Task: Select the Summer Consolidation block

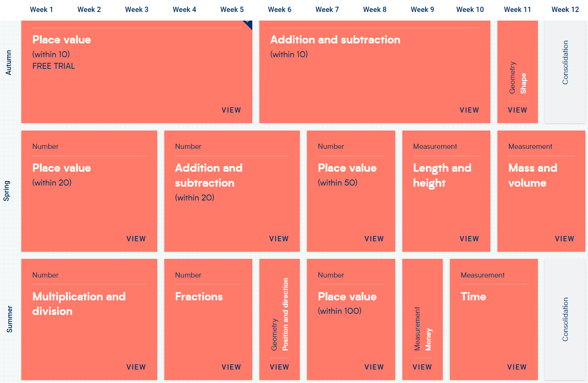Action: click(565, 319)
